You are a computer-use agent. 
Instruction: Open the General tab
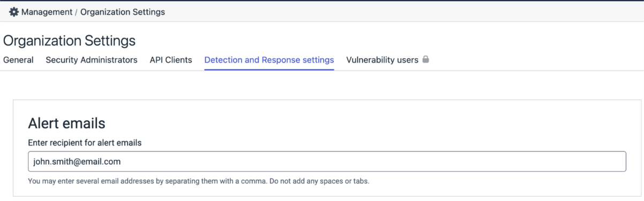tap(18, 60)
